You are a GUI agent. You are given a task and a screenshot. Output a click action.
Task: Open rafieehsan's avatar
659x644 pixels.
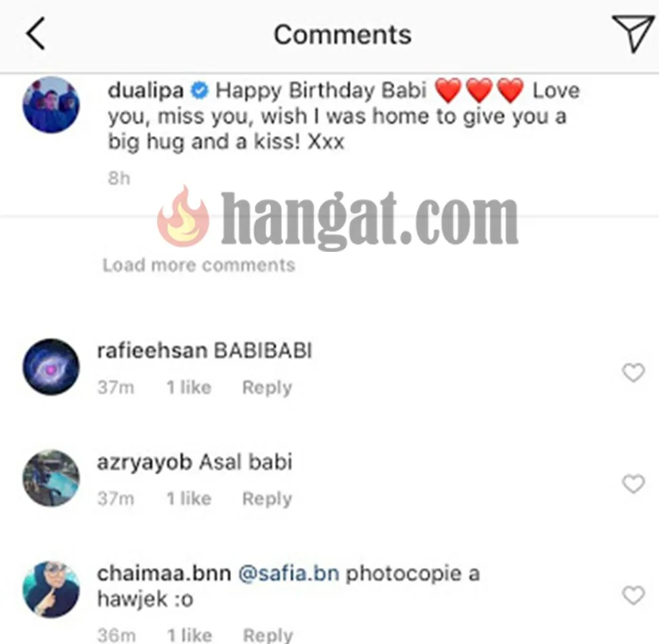tap(51, 367)
